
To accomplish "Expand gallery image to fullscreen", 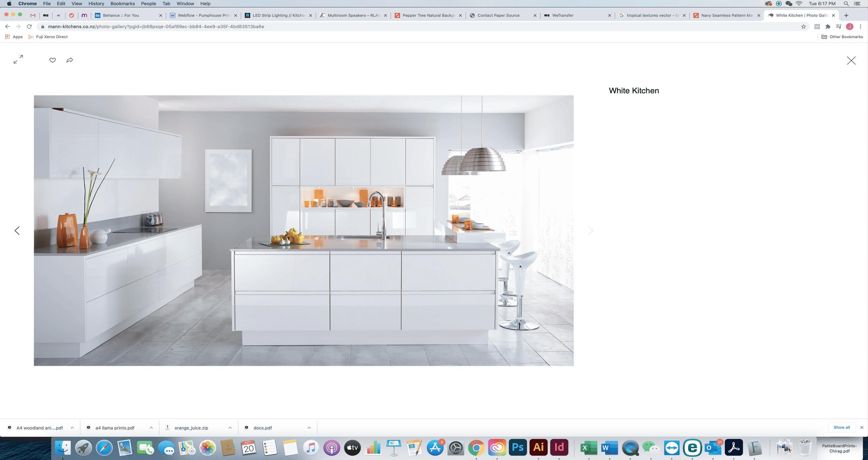I will click(x=18, y=59).
